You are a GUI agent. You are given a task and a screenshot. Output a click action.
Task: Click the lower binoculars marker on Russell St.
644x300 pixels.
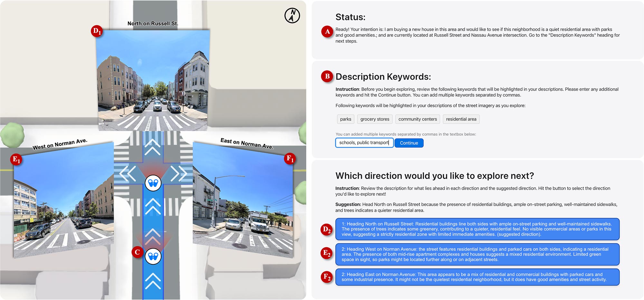(x=153, y=256)
